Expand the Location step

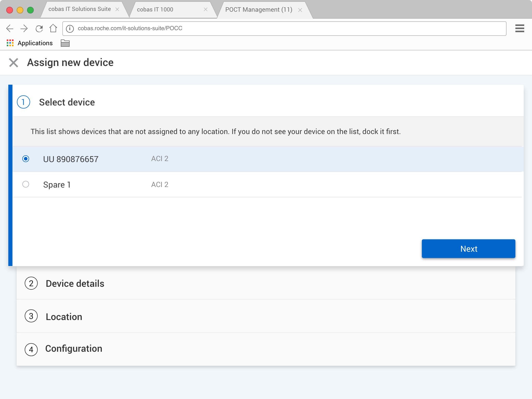click(x=64, y=317)
